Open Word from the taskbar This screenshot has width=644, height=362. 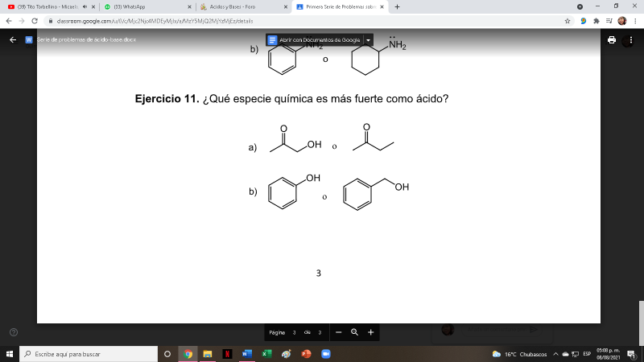(x=247, y=354)
